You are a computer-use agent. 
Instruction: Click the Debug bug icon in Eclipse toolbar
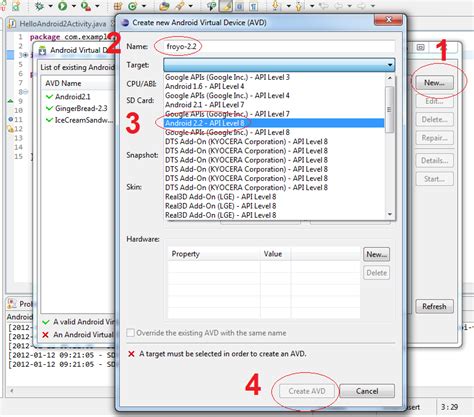39,6
